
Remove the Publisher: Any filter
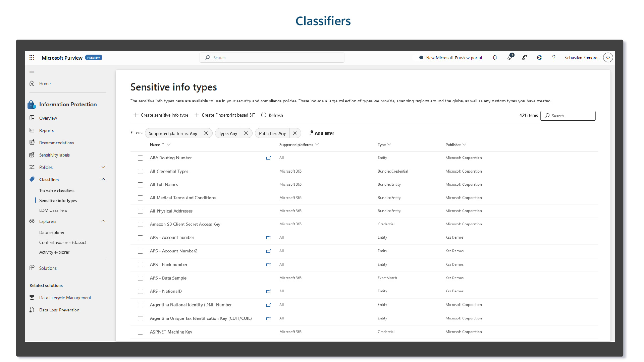[x=295, y=133]
